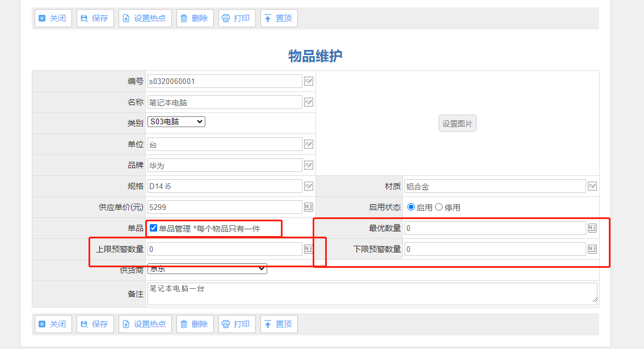Toggle the 单品管理 checkbox
This screenshot has height=349, width=644.
pos(153,228)
